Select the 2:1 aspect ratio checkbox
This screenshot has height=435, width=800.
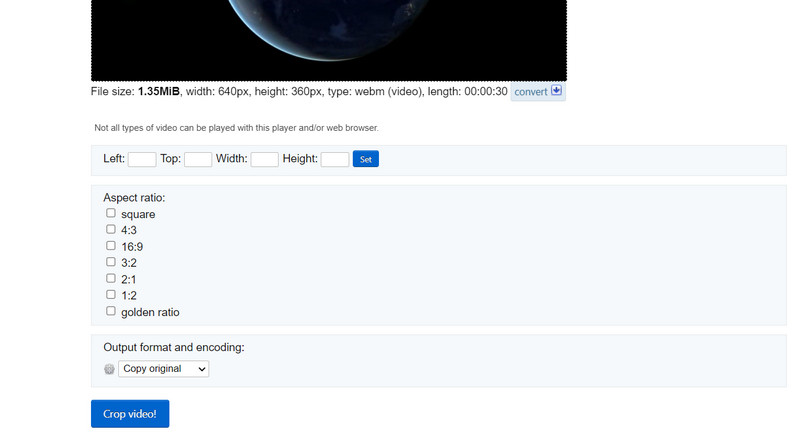point(111,278)
